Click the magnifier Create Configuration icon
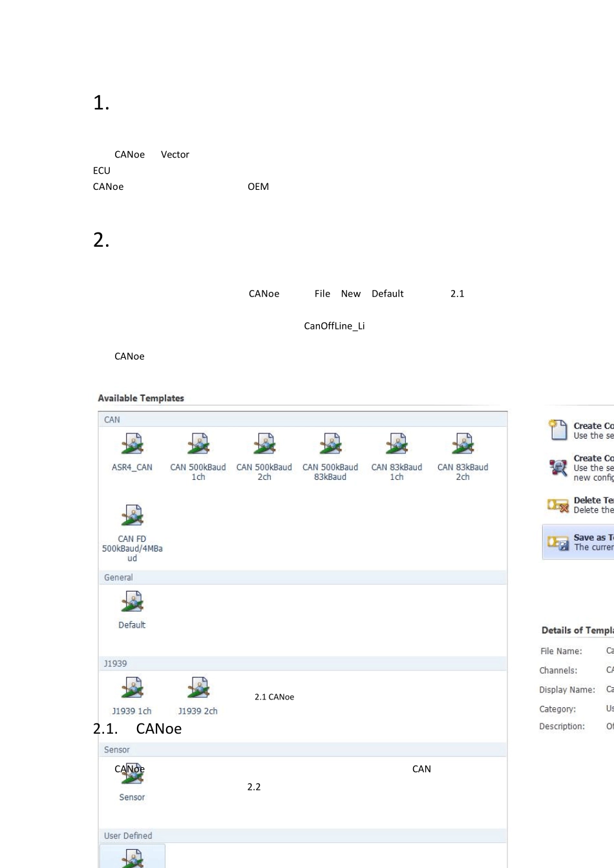The image size is (614, 868). [x=558, y=466]
